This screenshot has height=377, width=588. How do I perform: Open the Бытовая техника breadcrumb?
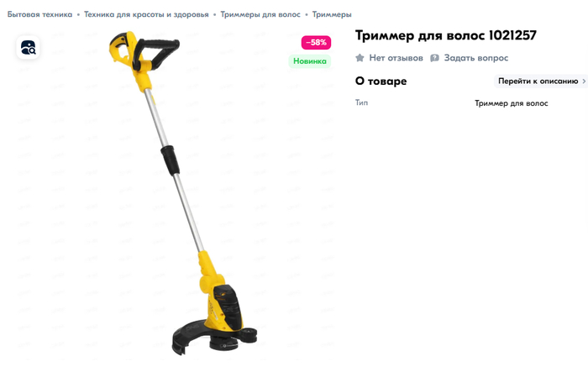pyautogui.click(x=39, y=14)
